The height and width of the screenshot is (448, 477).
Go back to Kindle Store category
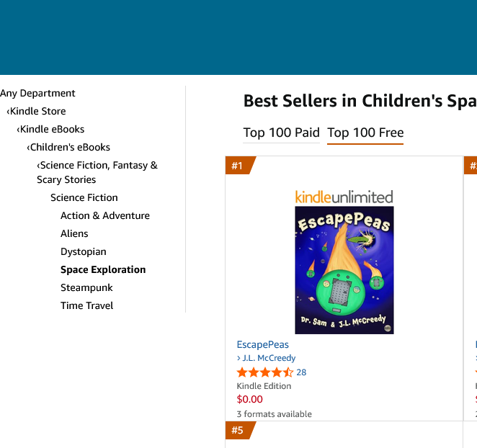36,111
